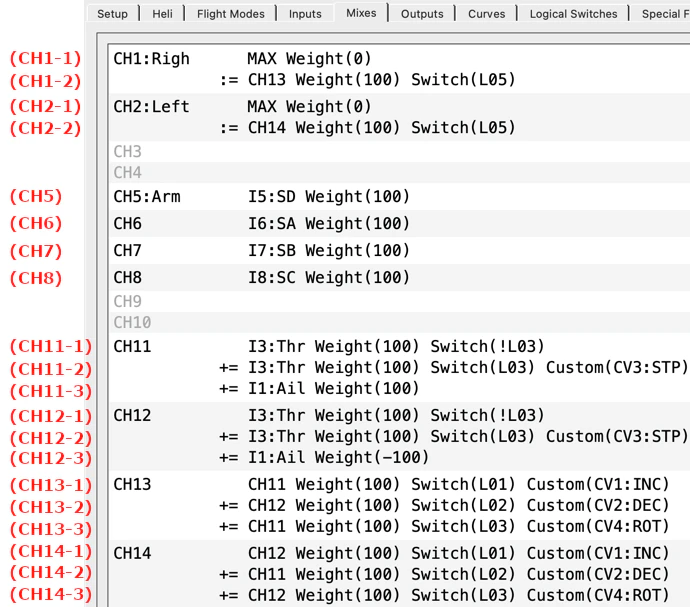This screenshot has height=607, width=690.
Task: Select CH6 I6:SA Weight(100) row
Action: point(399,224)
